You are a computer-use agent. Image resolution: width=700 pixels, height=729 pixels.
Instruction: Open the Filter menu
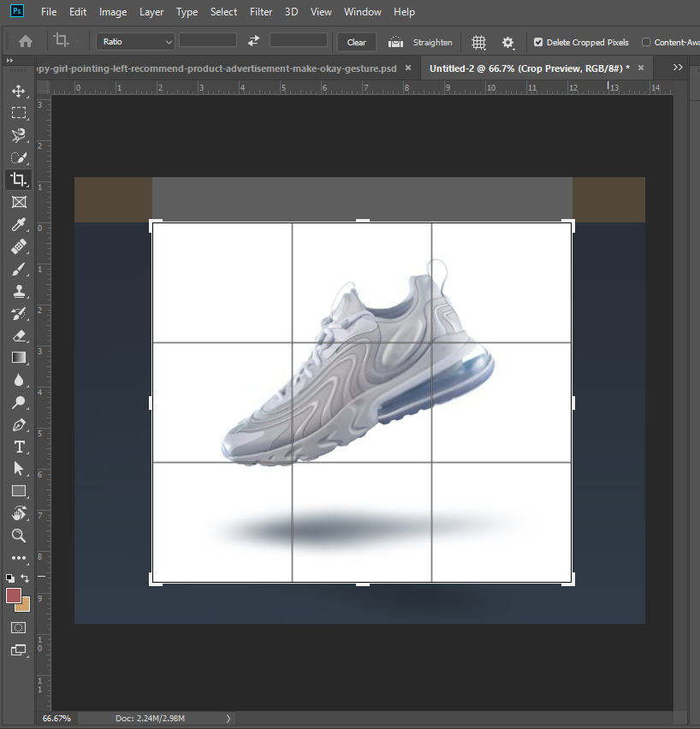(x=261, y=12)
